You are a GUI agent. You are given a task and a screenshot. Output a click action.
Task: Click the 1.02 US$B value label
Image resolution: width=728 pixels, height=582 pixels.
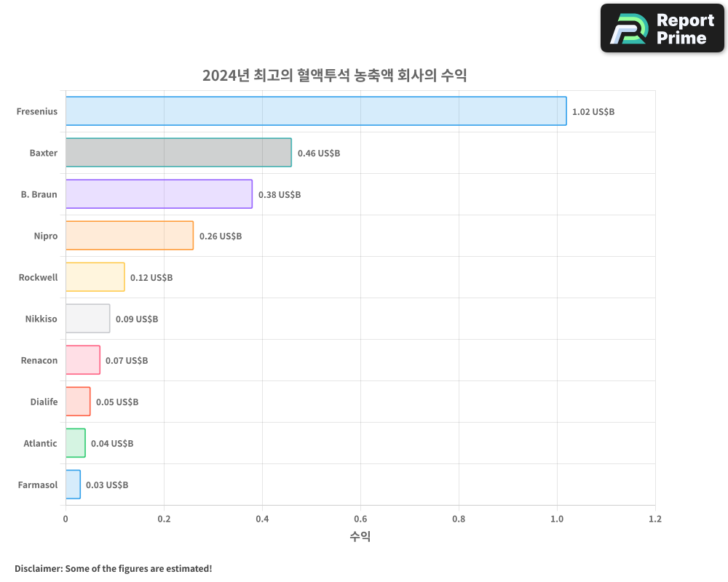(593, 111)
